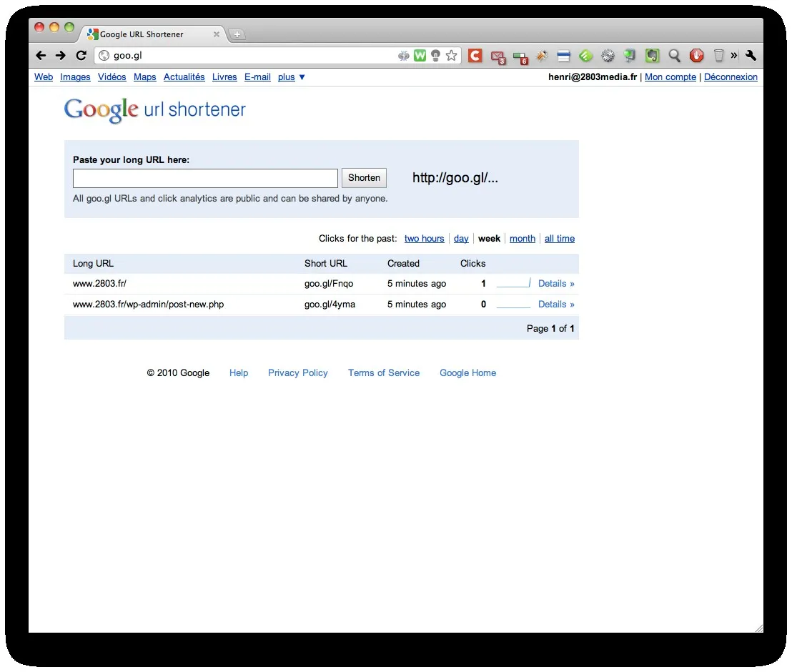Open the Images link in Google bar
Image resolution: width=792 pixels, height=672 pixels.
75,76
